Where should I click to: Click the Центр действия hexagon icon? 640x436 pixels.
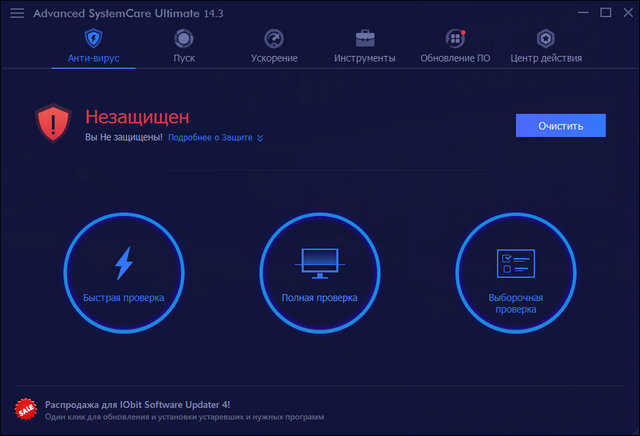coord(546,38)
